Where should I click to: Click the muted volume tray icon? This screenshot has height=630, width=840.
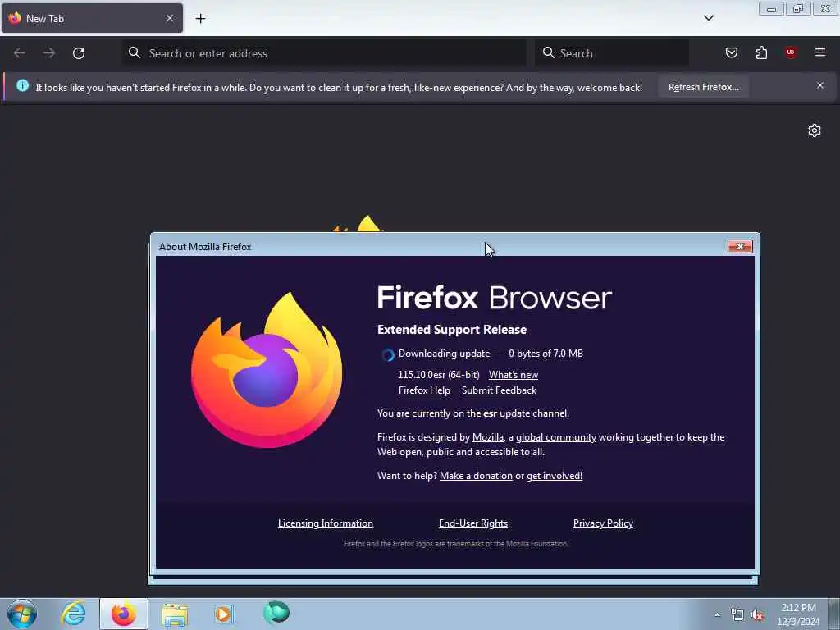[757, 615]
